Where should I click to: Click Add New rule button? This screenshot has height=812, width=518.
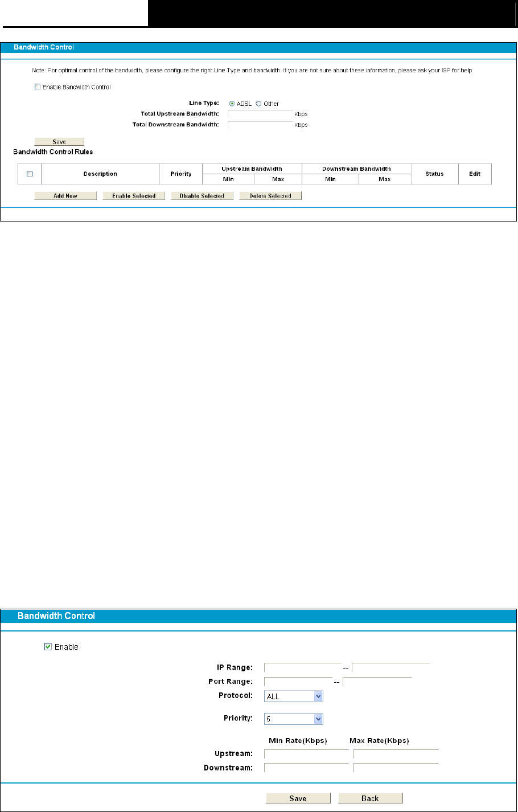point(65,196)
